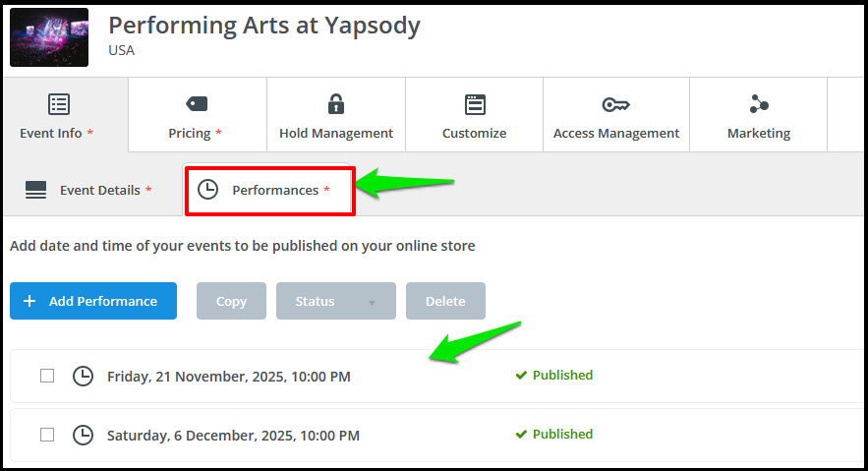Viewport: 868px width, 471px height.
Task: Click the Hold Management lock icon
Action: tap(336, 103)
